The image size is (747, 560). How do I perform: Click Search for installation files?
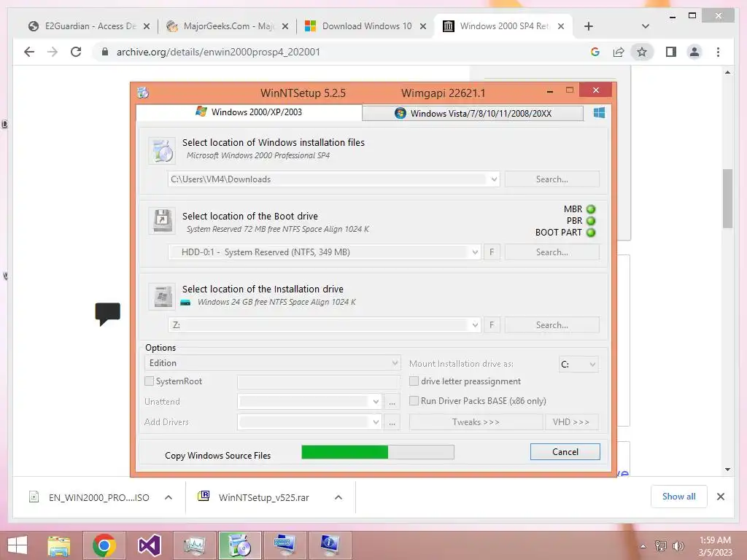pyautogui.click(x=551, y=179)
